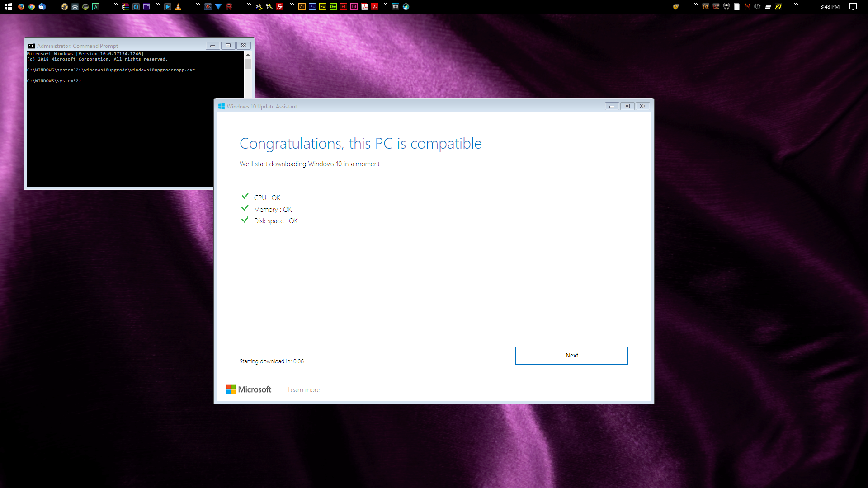Click the 'Congratulations, this PC is compatible' heading
This screenshot has width=868, height=488.
[x=360, y=144]
